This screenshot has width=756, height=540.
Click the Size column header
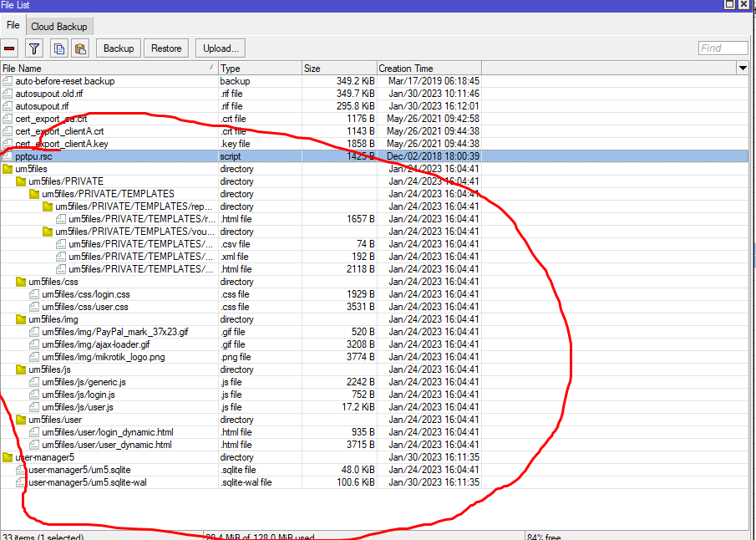pos(338,68)
